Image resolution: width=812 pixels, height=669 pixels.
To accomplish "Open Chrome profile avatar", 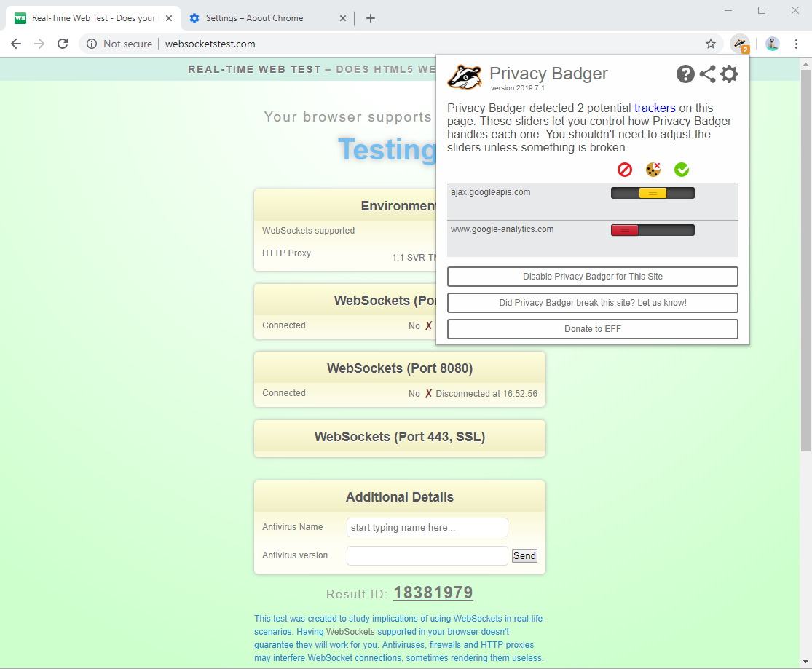I will pyautogui.click(x=772, y=44).
